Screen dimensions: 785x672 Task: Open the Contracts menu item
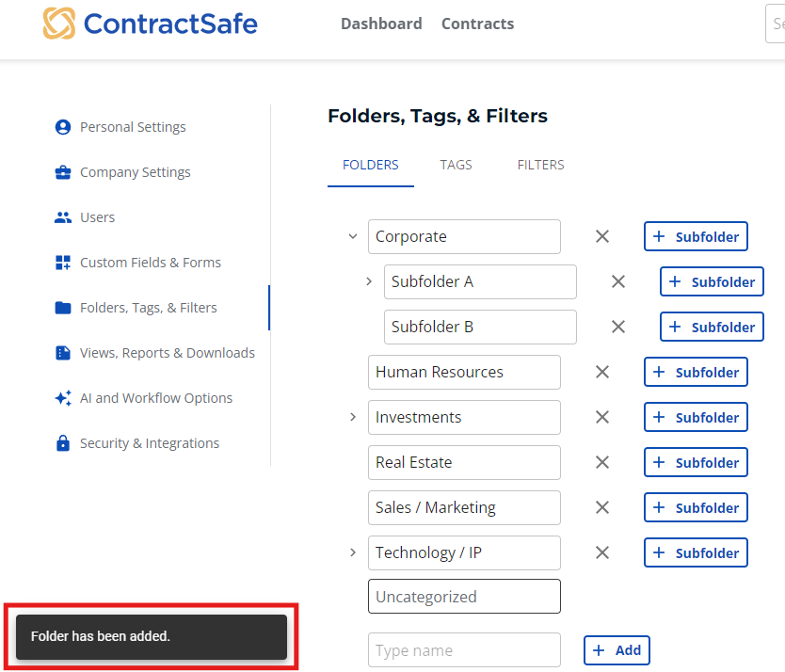tap(477, 24)
